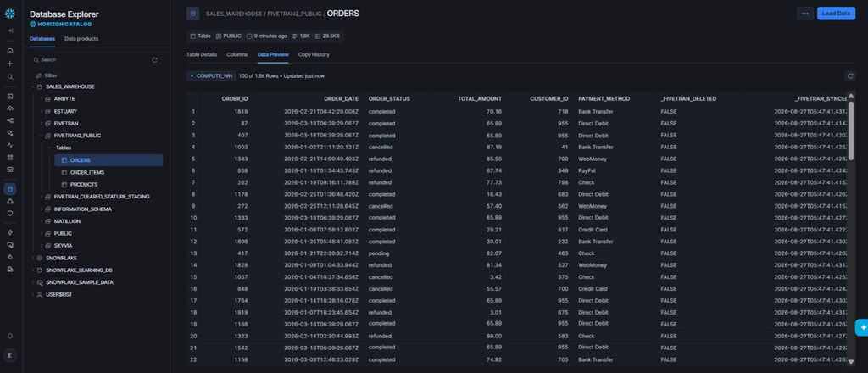Viewport: 868px width, 373px height.
Task: Open the pulse monitoring icon in the nav rail
Action: [10, 145]
